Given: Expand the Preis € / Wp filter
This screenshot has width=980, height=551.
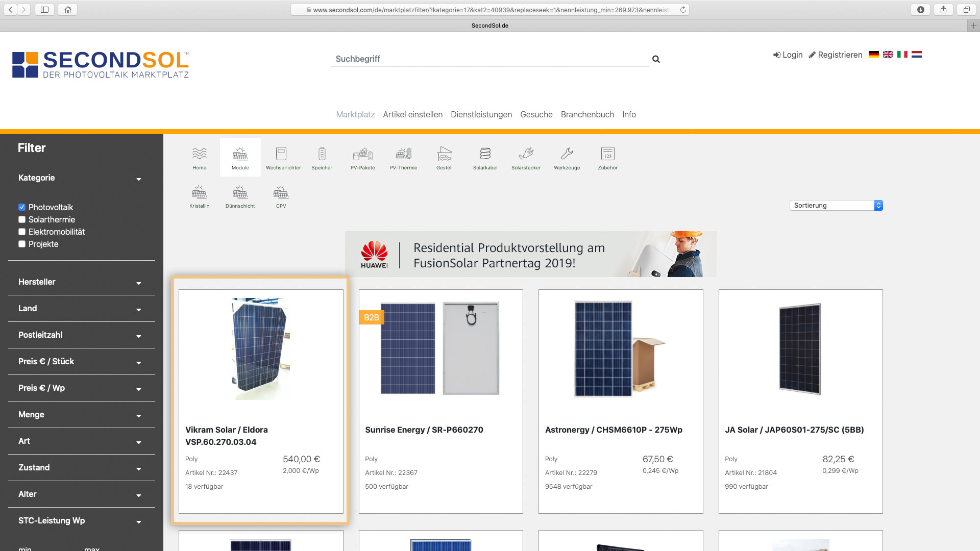Looking at the screenshot, I should (81, 388).
